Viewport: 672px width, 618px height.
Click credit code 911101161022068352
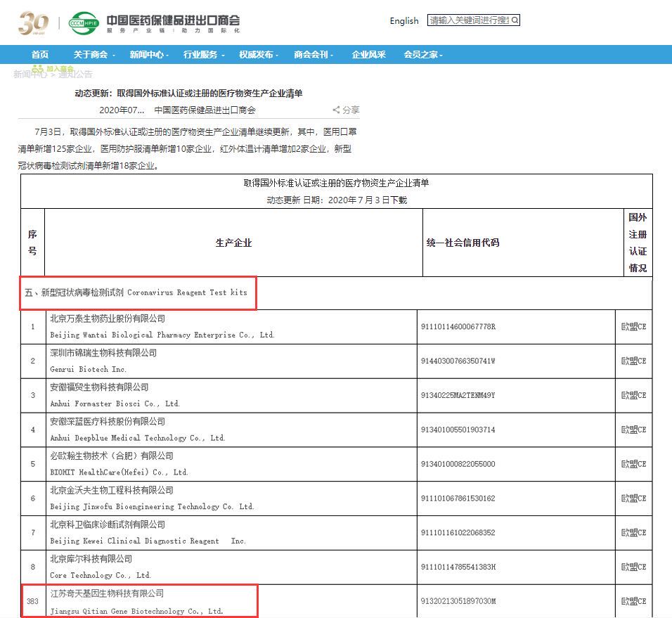pyautogui.click(x=458, y=532)
